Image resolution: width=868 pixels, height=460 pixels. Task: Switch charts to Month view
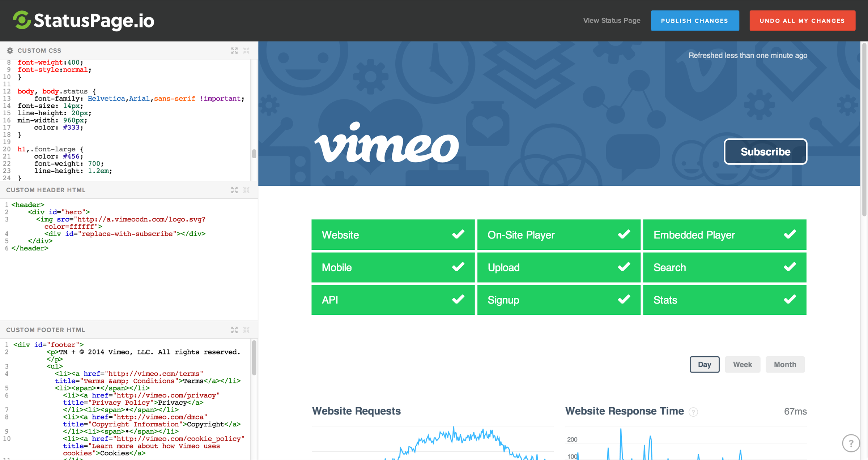coord(785,365)
